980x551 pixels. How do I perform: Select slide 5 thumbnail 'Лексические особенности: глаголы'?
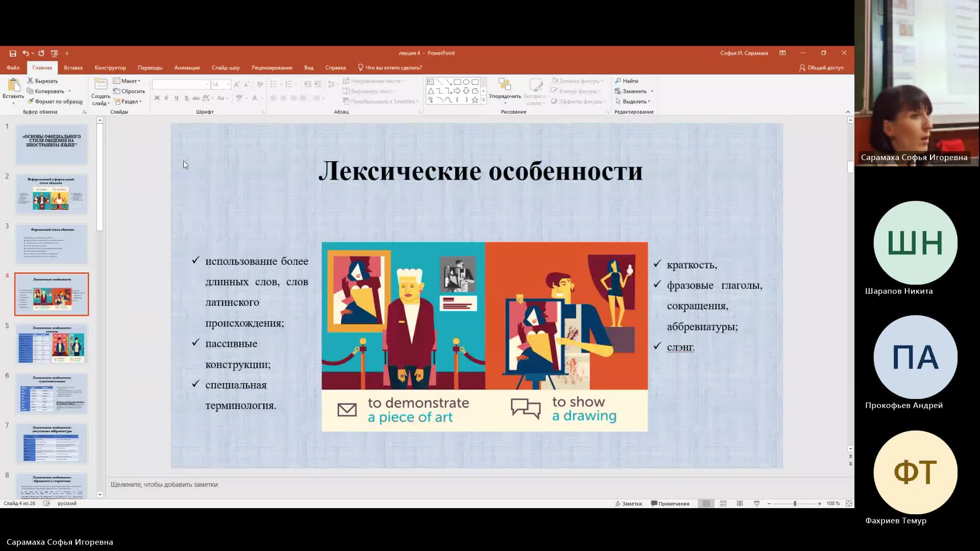(52, 344)
